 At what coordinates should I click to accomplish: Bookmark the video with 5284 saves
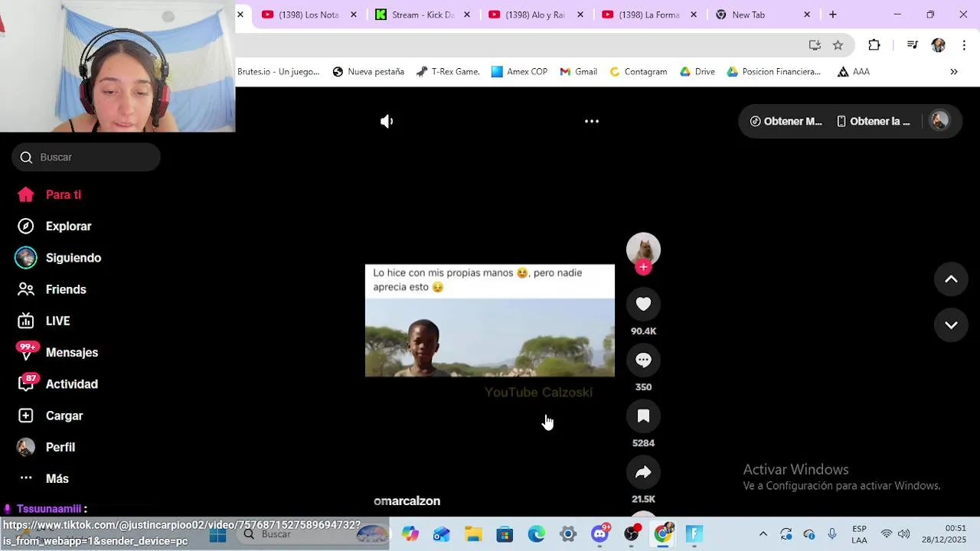[x=643, y=416]
